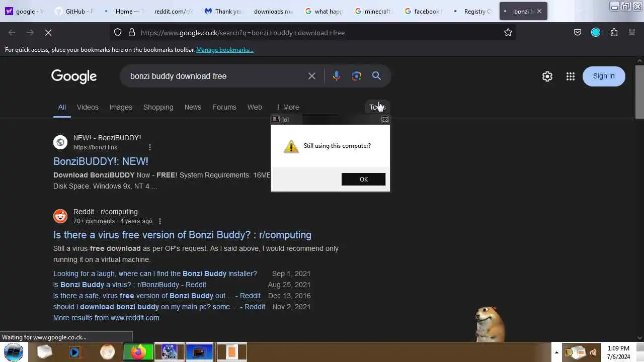Screen dimensions: 644x362
Task: Open the Manage bookmarks link
Action: tap(225, 50)
